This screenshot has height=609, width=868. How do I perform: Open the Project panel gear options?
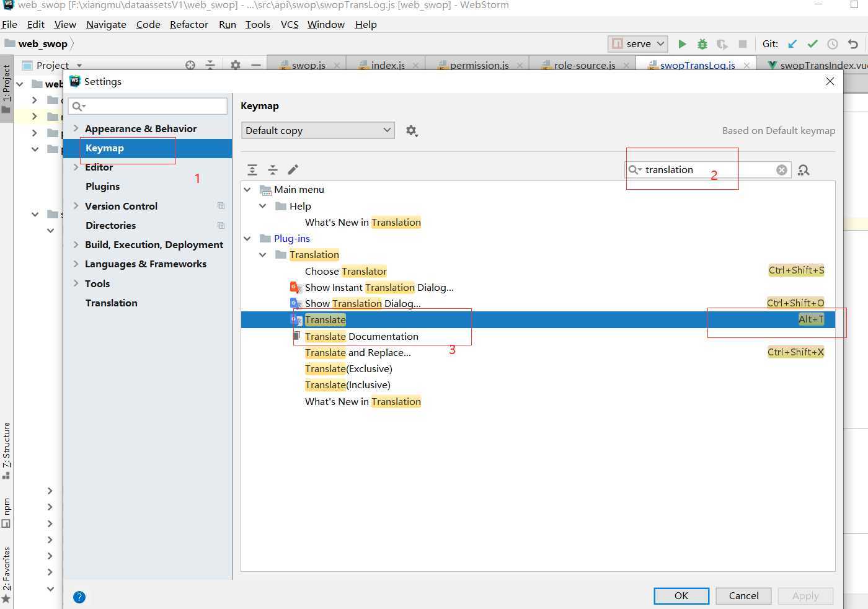(x=236, y=65)
